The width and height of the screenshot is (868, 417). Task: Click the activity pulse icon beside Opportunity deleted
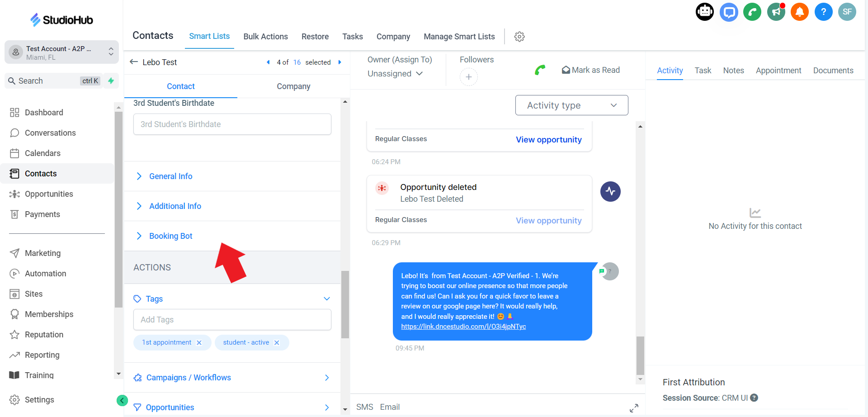[610, 191]
